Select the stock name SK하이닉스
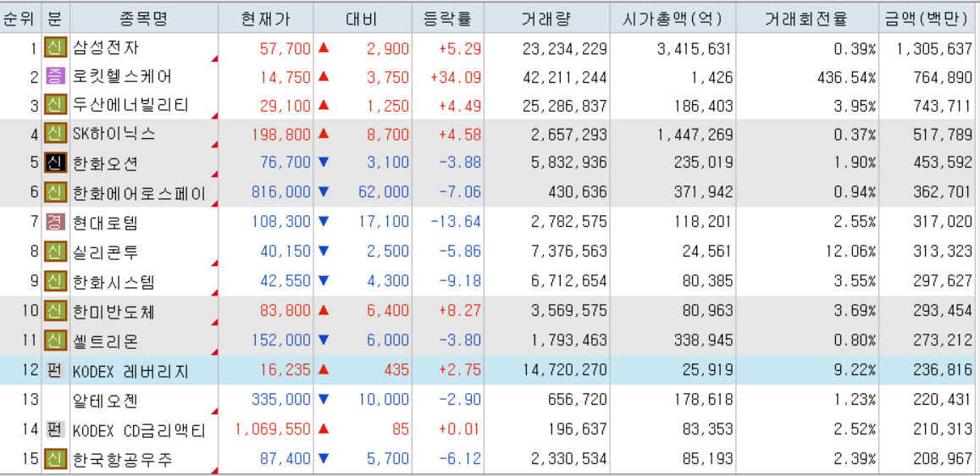 114,134
